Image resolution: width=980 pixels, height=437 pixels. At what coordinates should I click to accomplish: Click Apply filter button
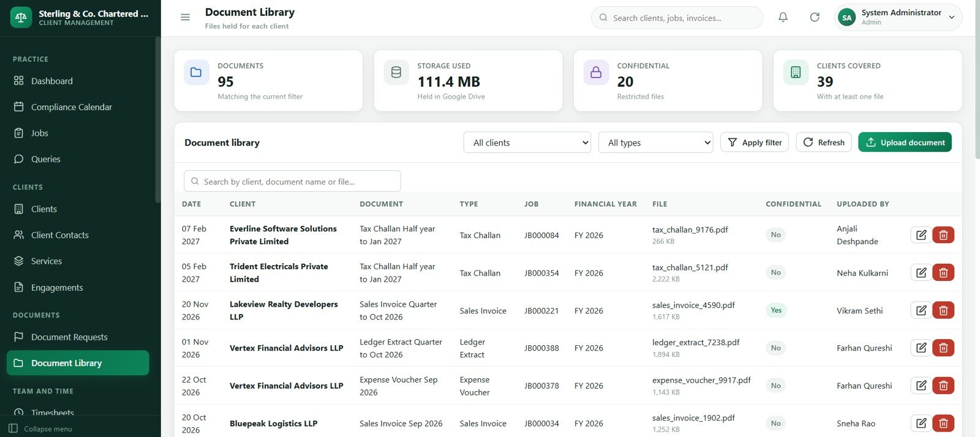[x=755, y=143]
